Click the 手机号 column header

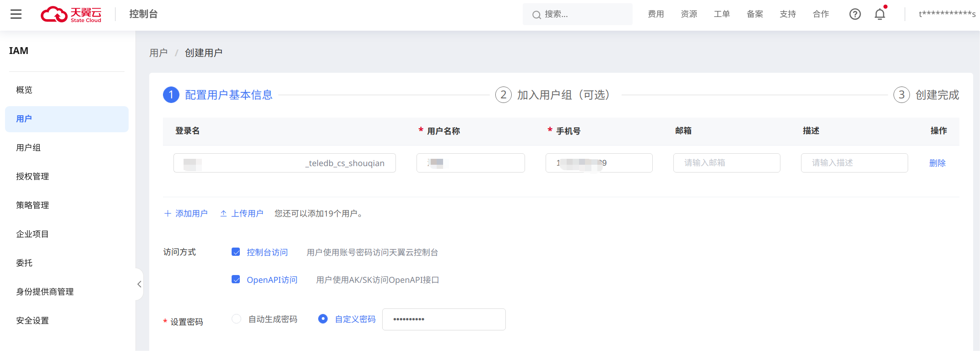569,131
